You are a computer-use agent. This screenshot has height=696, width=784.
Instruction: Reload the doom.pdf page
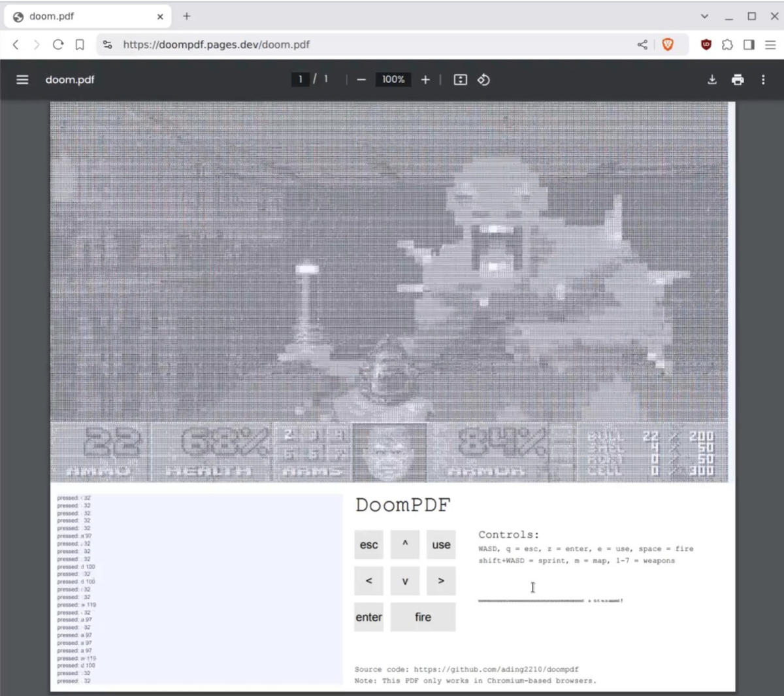[58, 44]
